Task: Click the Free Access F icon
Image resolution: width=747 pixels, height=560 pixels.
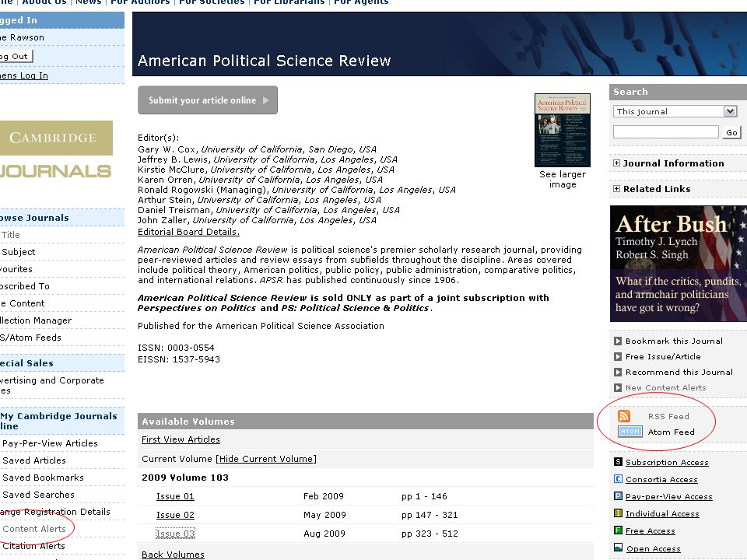Action: [618, 530]
